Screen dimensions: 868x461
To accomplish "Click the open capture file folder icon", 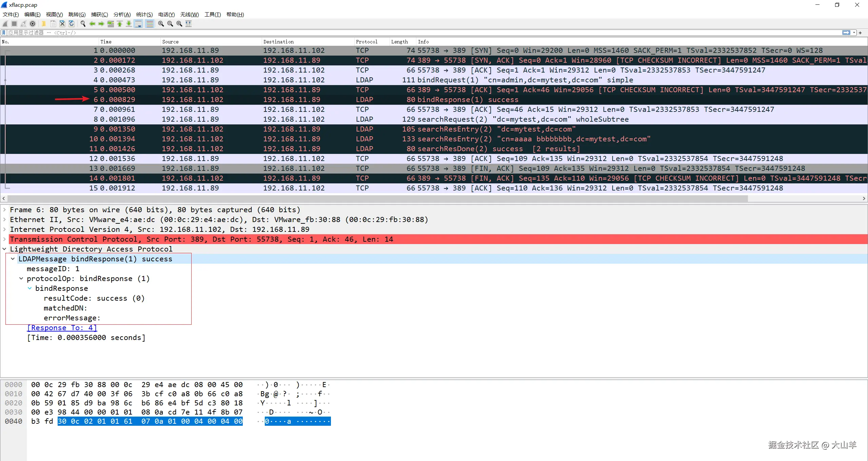I will click(44, 24).
